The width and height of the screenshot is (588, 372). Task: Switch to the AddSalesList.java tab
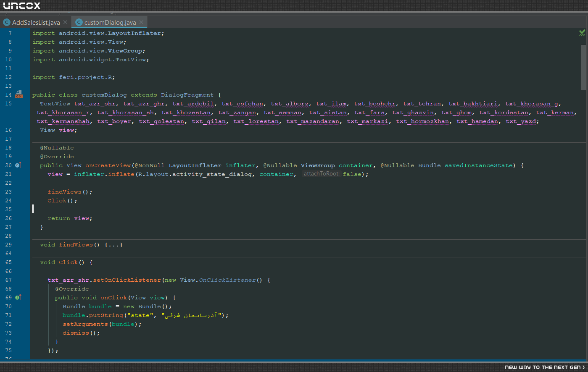(36, 22)
